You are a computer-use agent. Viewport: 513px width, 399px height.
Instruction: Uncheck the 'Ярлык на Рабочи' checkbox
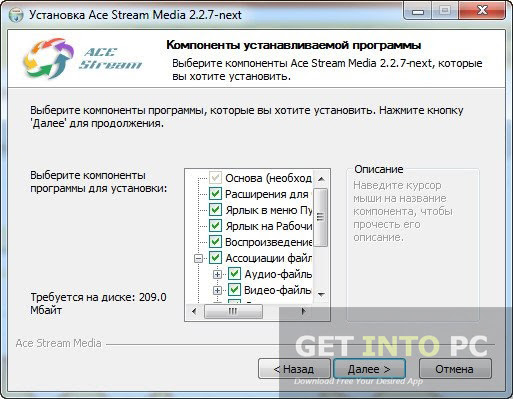pos(215,225)
